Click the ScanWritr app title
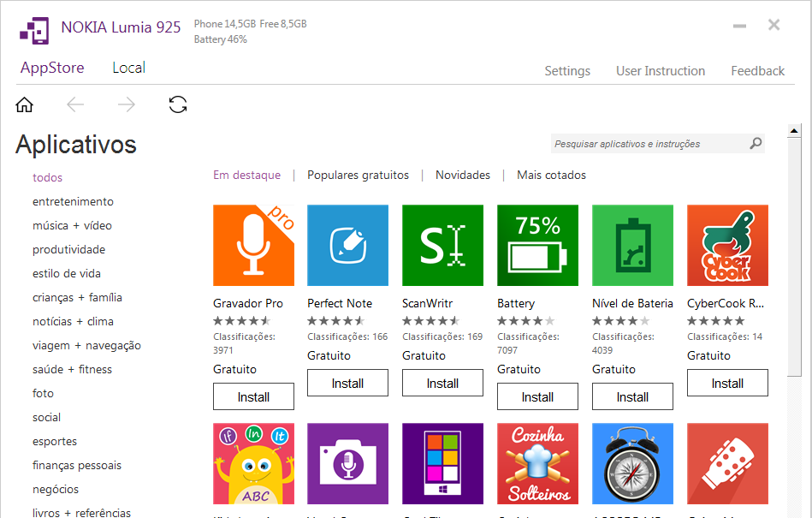Viewport: 812px width, 518px height. (x=427, y=304)
